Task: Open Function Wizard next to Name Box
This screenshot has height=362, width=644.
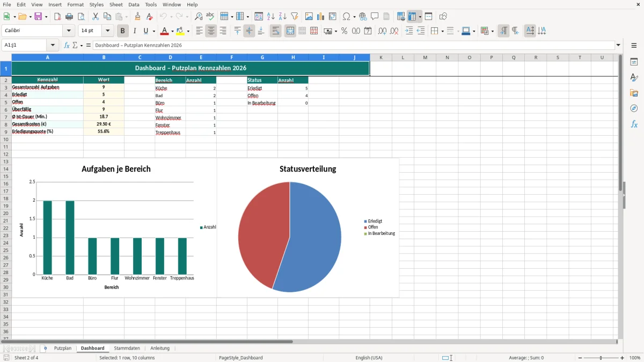Action: [x=67, y=45]
